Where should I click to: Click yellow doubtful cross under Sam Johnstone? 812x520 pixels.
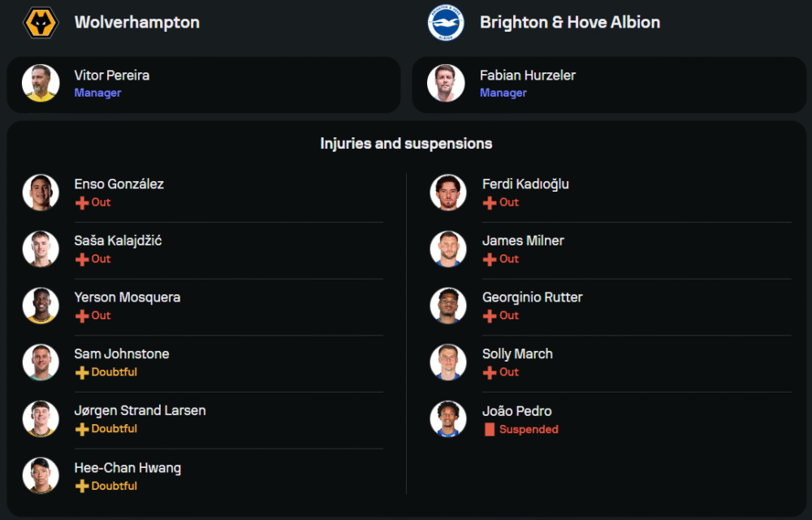[82, 372]
